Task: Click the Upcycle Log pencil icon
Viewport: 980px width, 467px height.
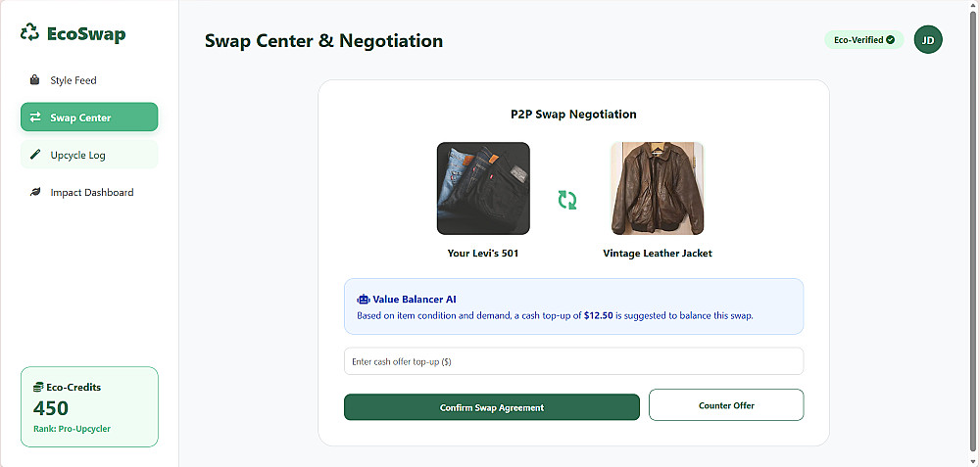Action: [x=35, y=155]
